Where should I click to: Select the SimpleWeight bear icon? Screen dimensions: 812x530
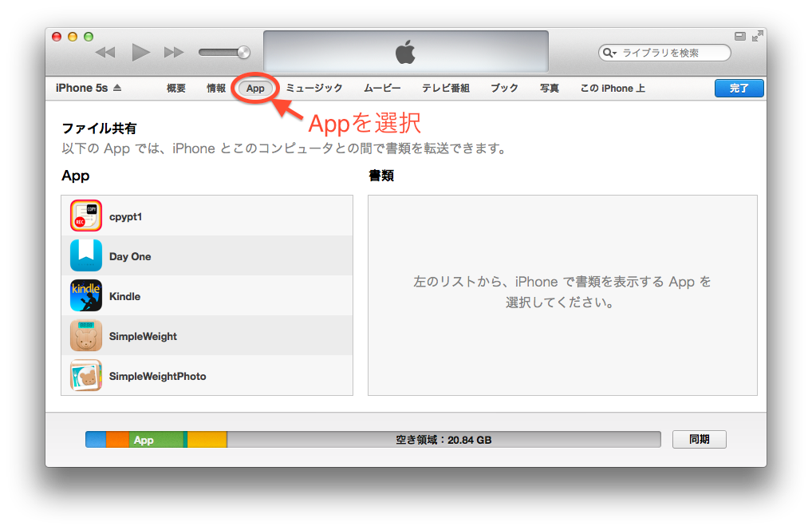tap(85, 336)
